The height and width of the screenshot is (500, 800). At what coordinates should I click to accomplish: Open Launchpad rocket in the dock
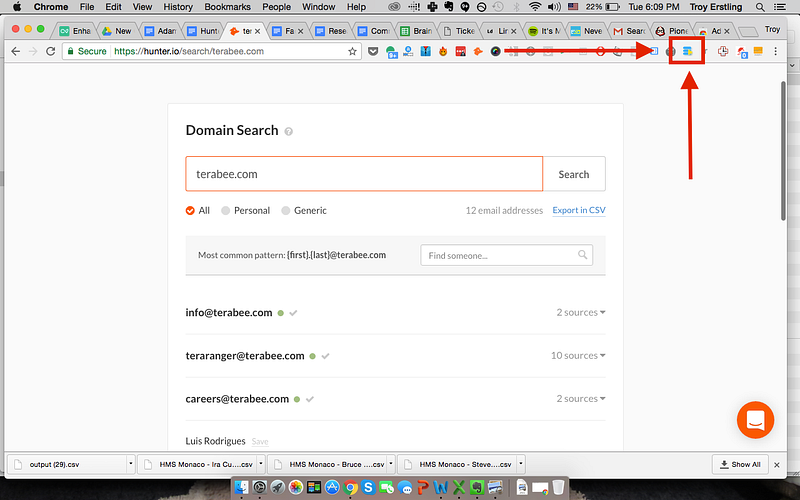pyautogui.click(x=278, y=487)
